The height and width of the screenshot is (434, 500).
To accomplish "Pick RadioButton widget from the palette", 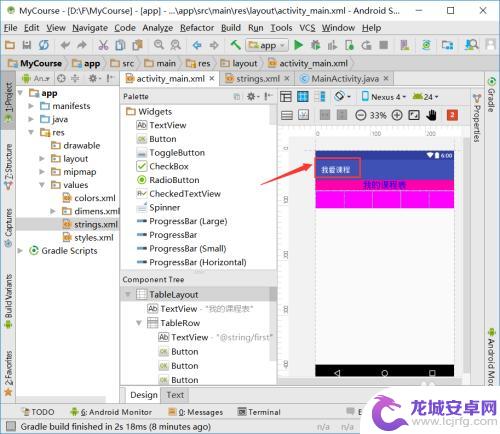I will [x=168, y=180].
